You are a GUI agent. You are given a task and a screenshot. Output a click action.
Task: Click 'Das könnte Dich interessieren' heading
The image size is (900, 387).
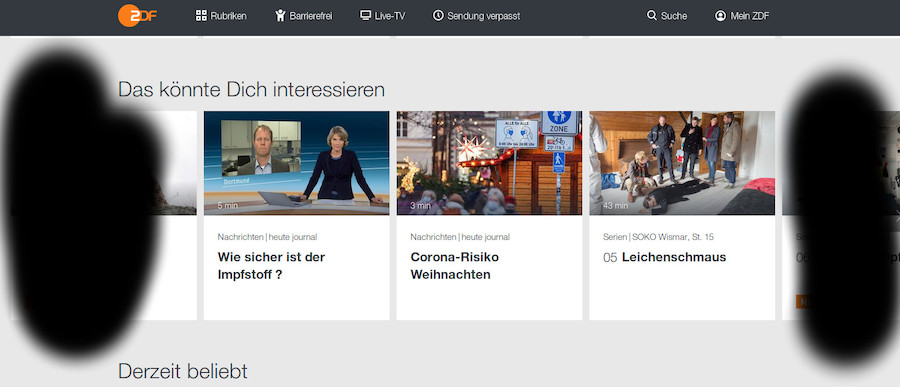point(251,90)
